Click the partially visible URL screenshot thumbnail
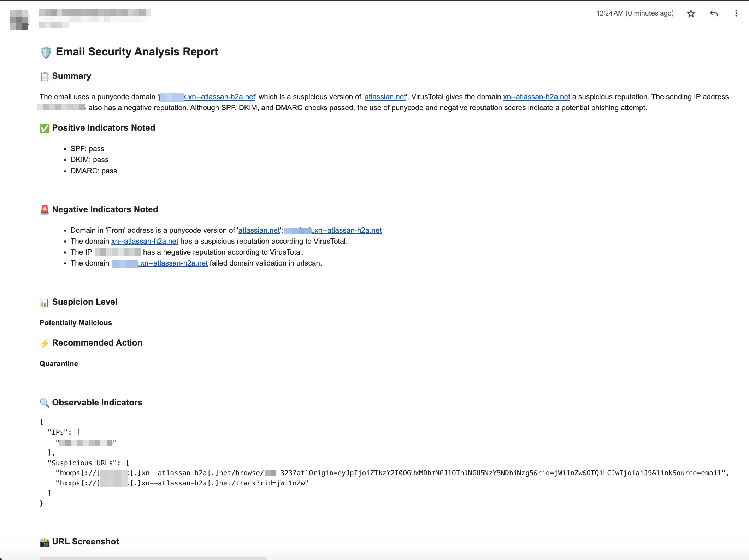 coord(153,558)
